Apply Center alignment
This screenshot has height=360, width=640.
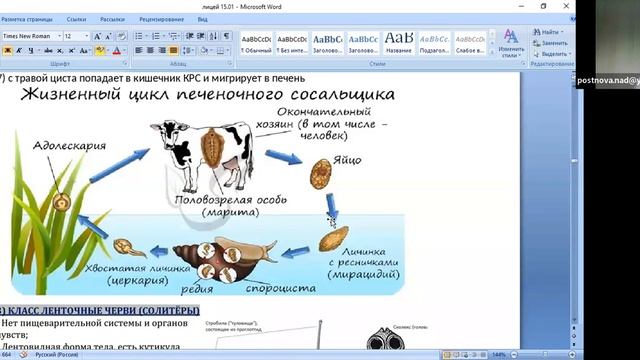pos(150,51)
